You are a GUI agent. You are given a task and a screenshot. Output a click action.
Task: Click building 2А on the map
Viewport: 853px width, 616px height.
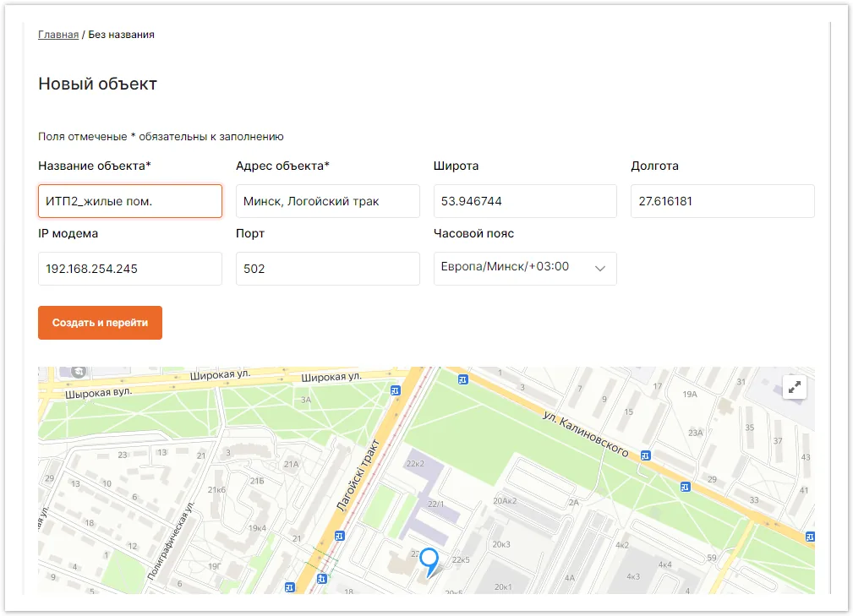[x=574, y=503]
